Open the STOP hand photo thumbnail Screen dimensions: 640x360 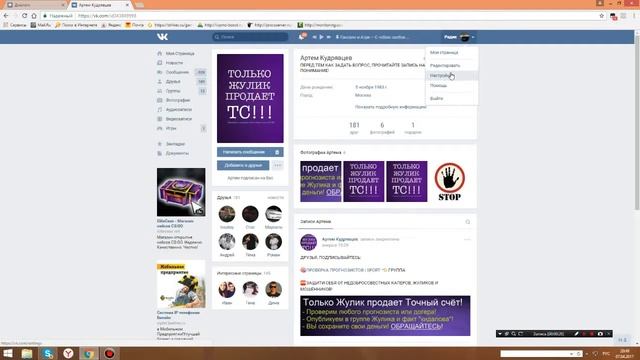point(449,181)
